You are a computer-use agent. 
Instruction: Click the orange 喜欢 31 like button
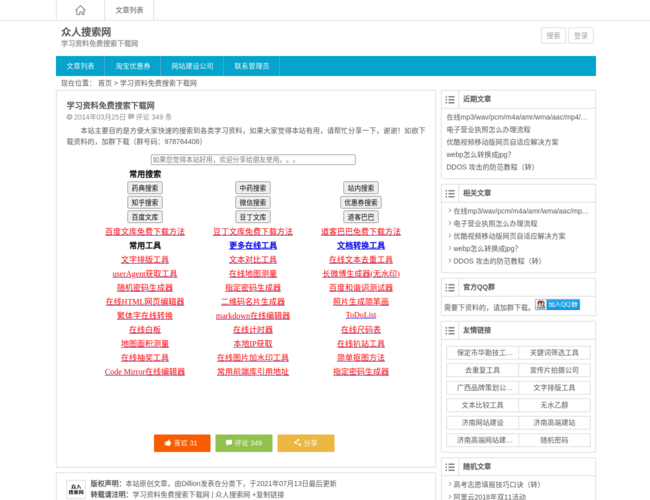(182, 443)
